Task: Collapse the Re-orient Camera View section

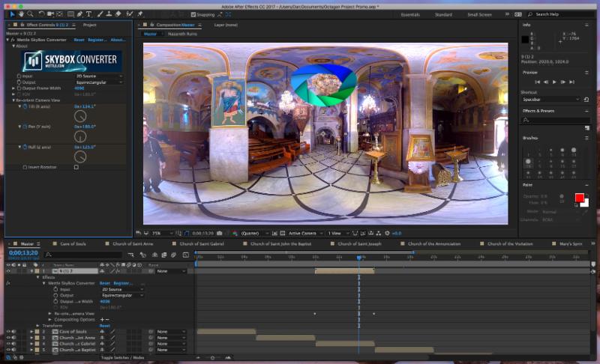Action: tap(13, 100)
